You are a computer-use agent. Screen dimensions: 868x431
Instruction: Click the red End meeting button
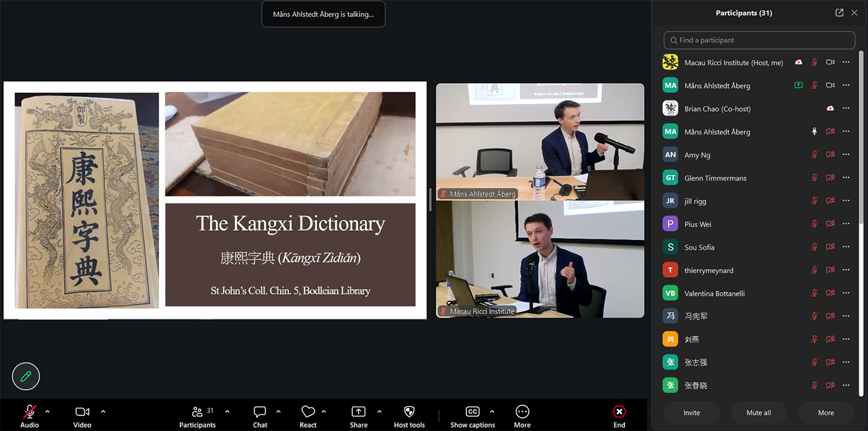click(619, 412)
